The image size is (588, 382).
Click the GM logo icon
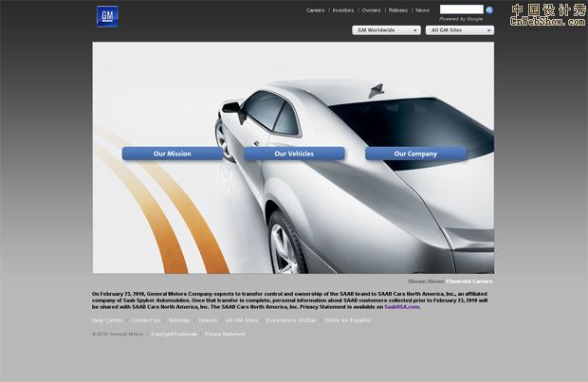[107, 16]
